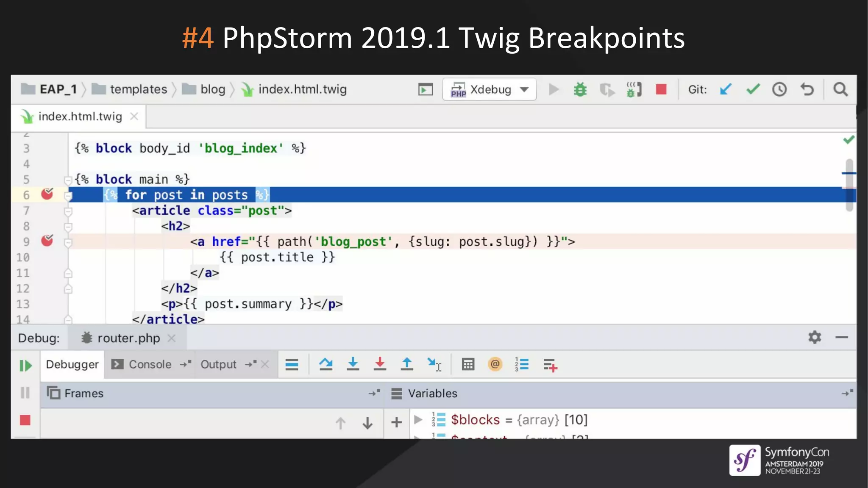This screenshot has width=868, height=488.
Task: Click the Step Over icon
Action: point(325,364)
